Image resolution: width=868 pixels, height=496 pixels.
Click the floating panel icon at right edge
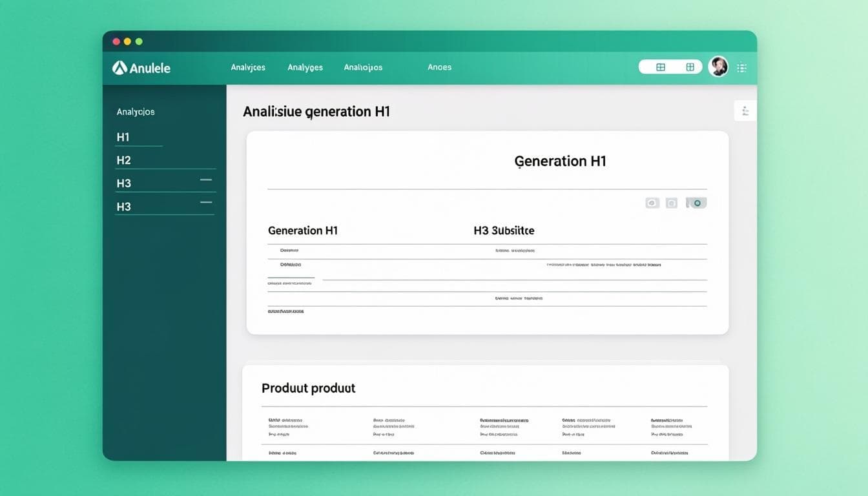(745, 111)
